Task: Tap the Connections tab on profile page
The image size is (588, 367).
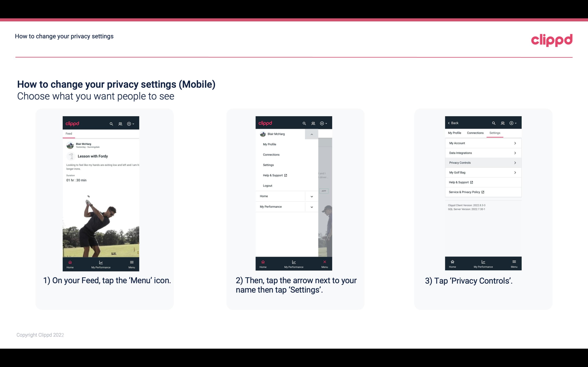Action: tap(475, 133)
